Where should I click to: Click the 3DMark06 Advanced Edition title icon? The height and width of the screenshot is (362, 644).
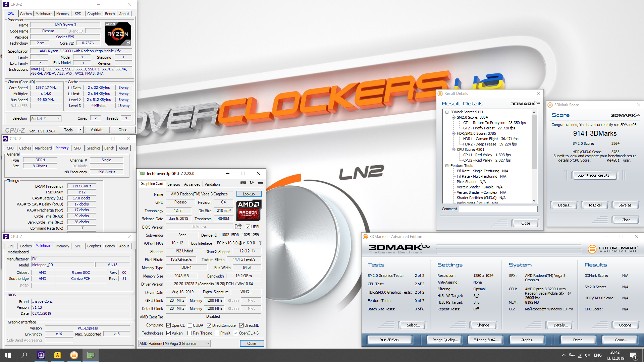(x=366, y=237)
